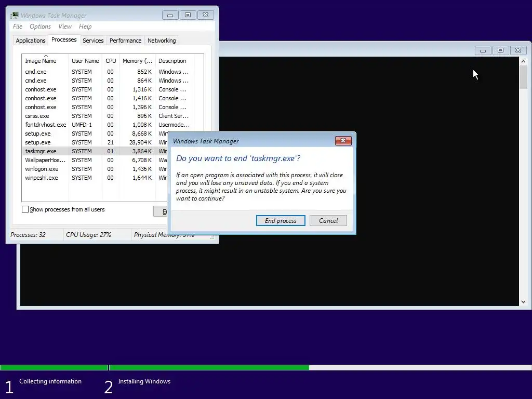The width and height of the screenshot is (532, 399).
Task: Open the Options menu
Action: (40, 26)
